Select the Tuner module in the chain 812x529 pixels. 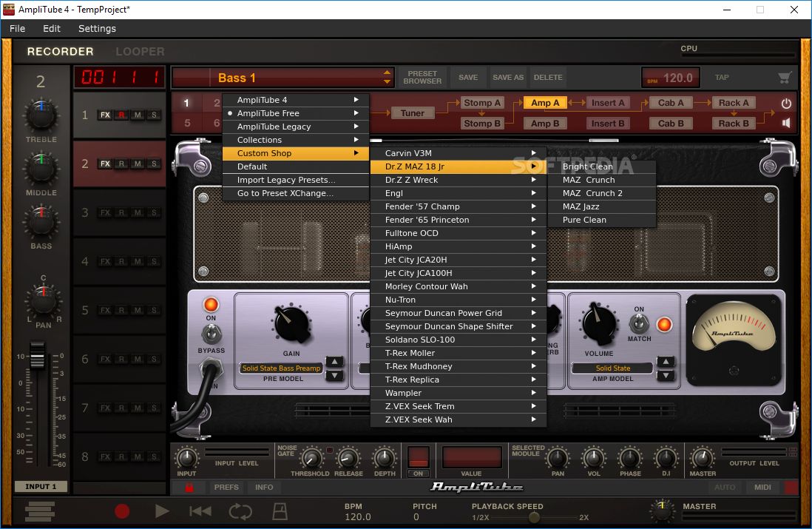(412, 113)
